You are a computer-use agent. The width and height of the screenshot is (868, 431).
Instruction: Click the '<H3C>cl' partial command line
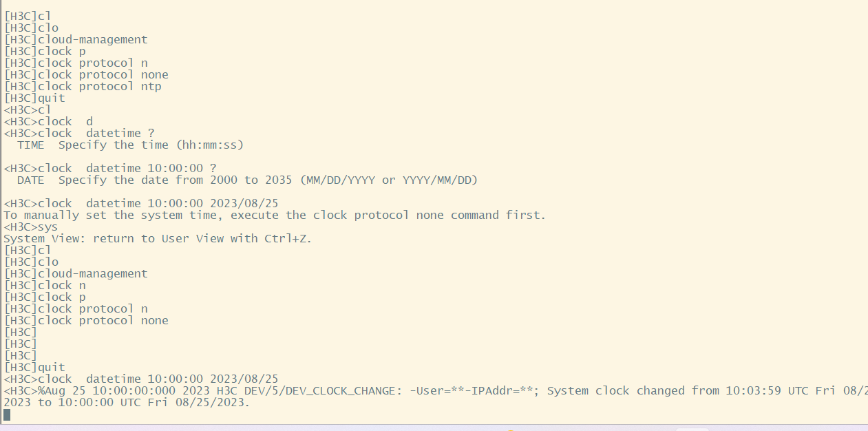[28, 110]
